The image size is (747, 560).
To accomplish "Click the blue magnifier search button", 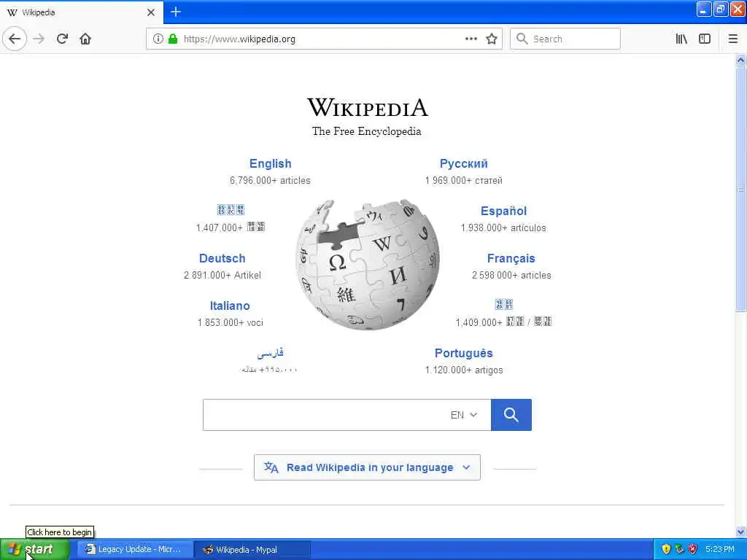I will [x=511, y=415].
